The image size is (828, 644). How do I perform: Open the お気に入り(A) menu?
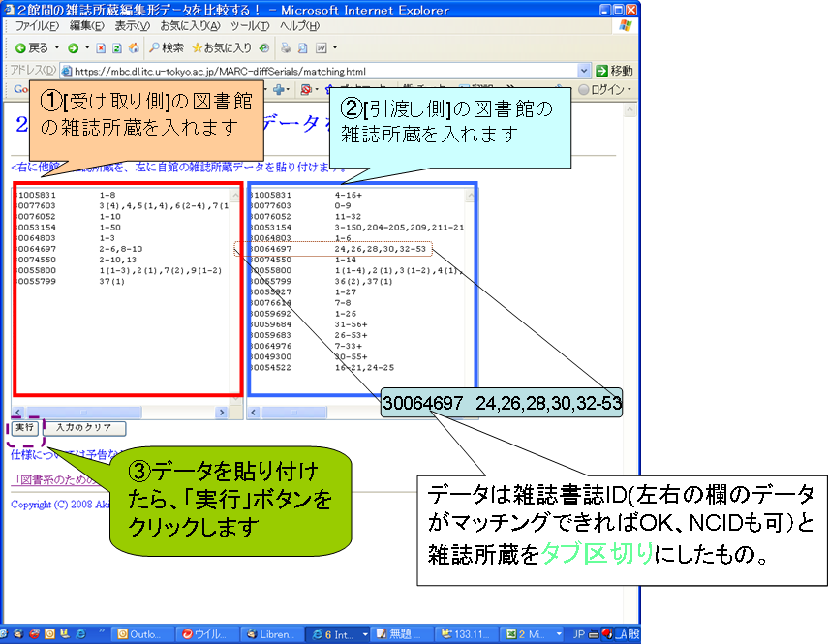190,26
